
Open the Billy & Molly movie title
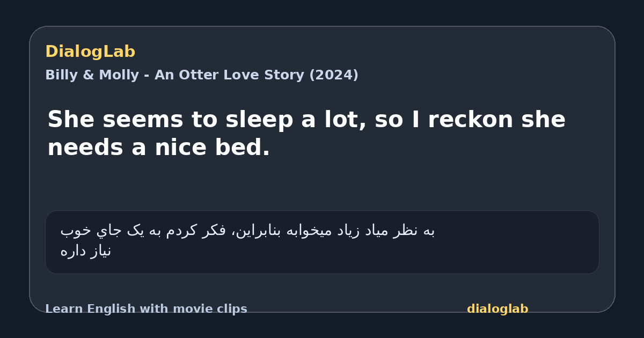click(x=202, y=75)
